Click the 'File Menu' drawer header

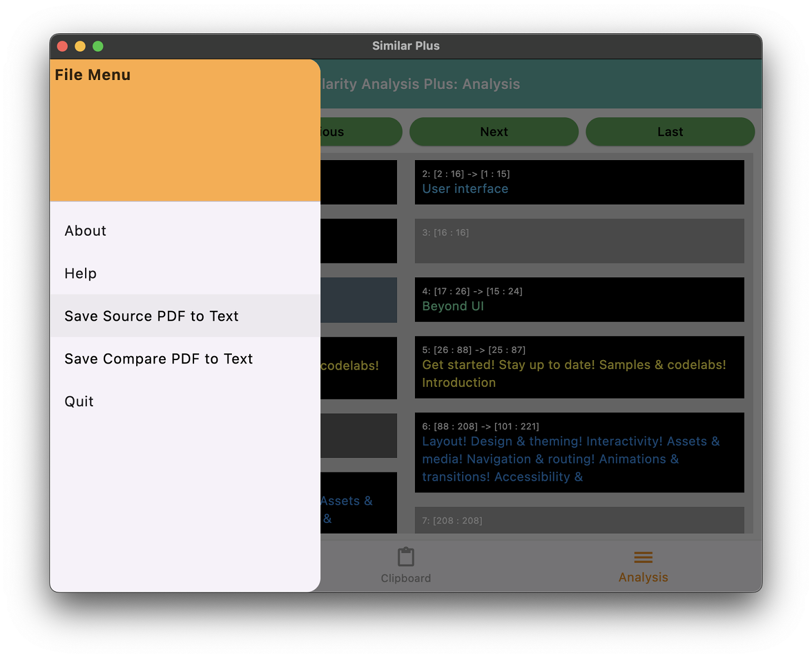click(x=185, y=130)
